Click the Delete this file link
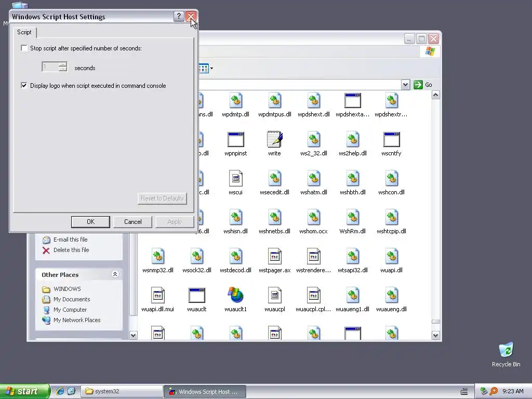Viewport: 532px width, 399px height. point(71,250)
